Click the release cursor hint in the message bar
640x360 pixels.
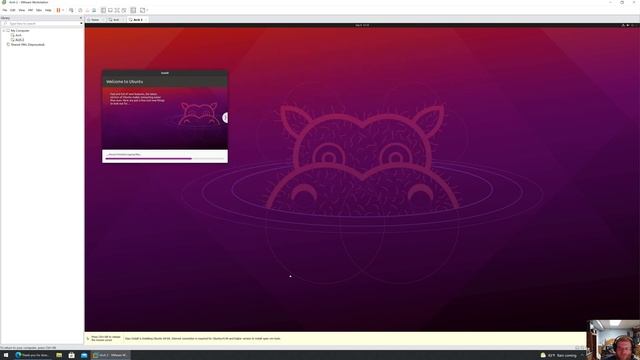click(x=106, y=338)
